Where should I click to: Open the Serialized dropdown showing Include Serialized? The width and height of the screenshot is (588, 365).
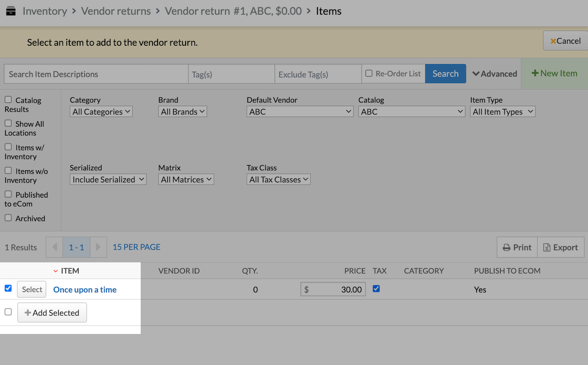coord(108,179)
